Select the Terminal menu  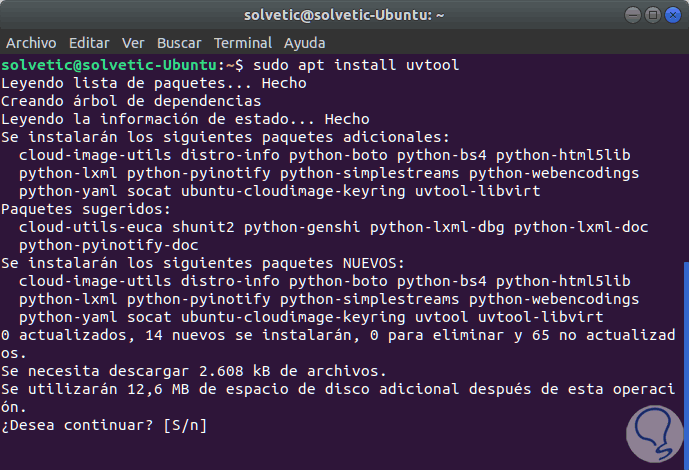[x=243, y=44]
